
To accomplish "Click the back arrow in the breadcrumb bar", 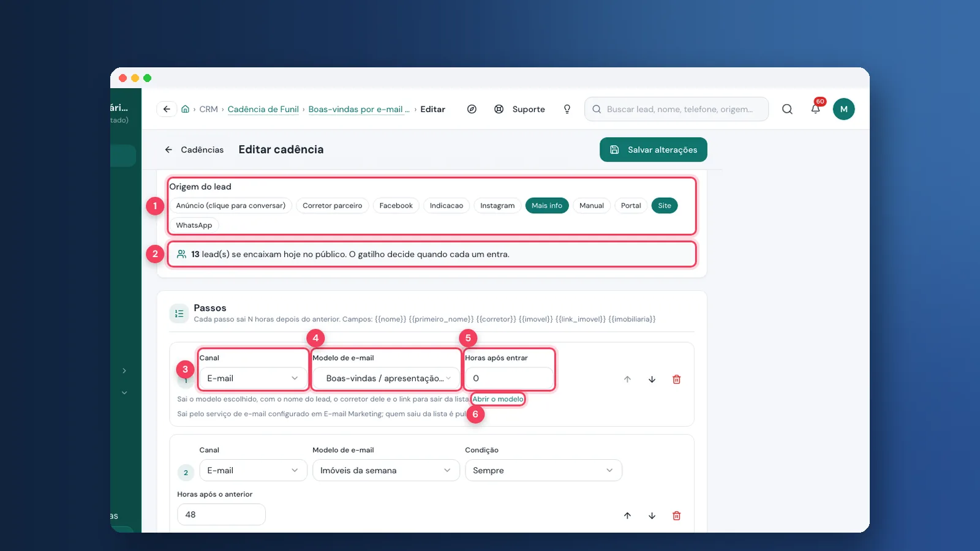I will 167,109.
